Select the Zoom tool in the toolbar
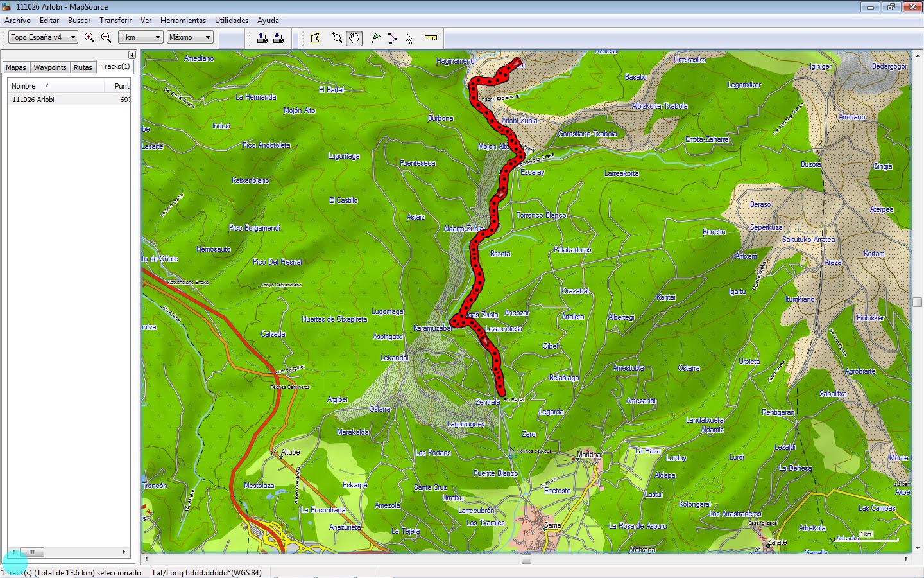The width and height of the screenshot is (924, 578). [337, 38]
